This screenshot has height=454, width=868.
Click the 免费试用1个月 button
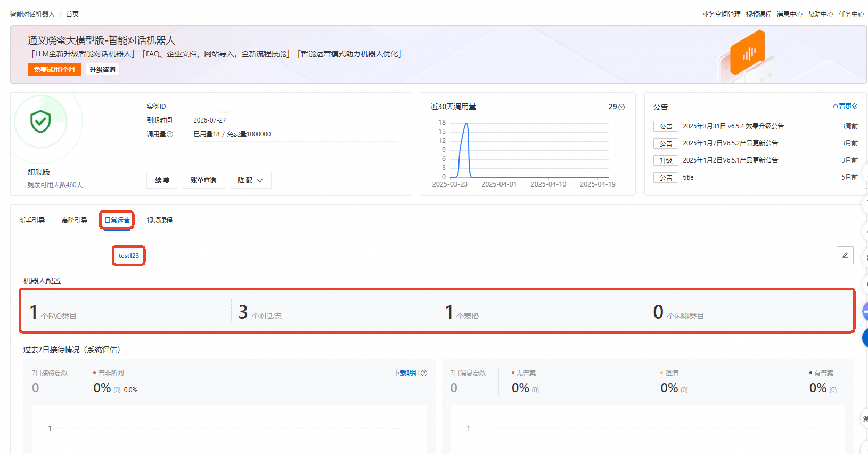(x=54, y=69)
